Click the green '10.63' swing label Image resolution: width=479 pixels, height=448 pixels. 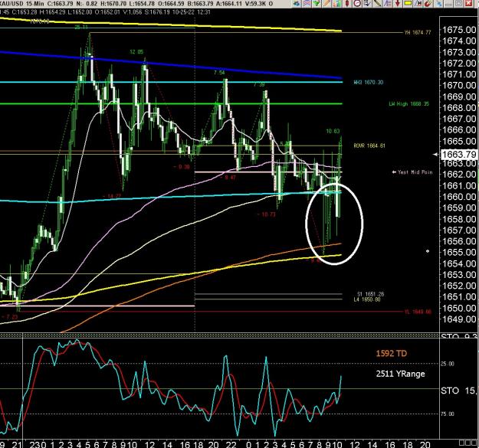333,131
